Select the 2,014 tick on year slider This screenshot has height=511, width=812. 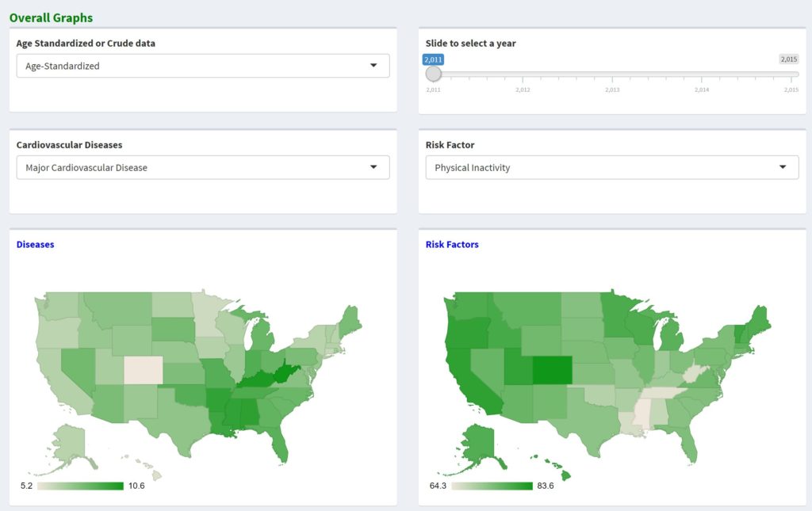point(702,90)
